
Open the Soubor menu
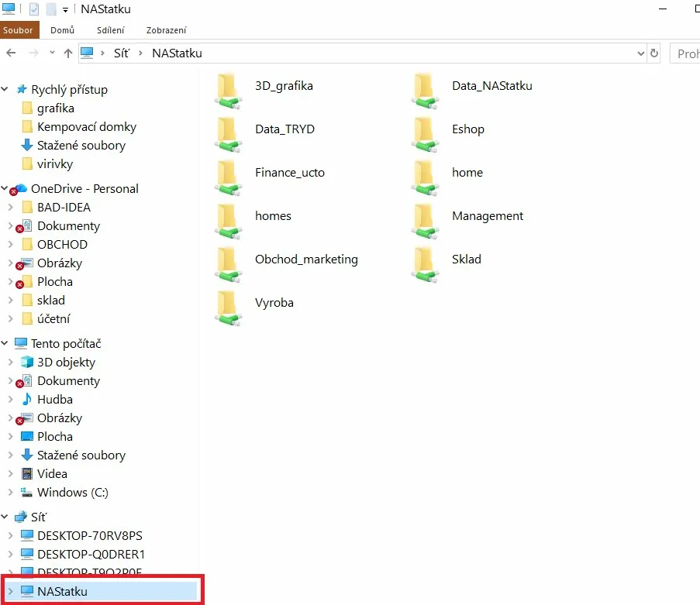(19, 29)
